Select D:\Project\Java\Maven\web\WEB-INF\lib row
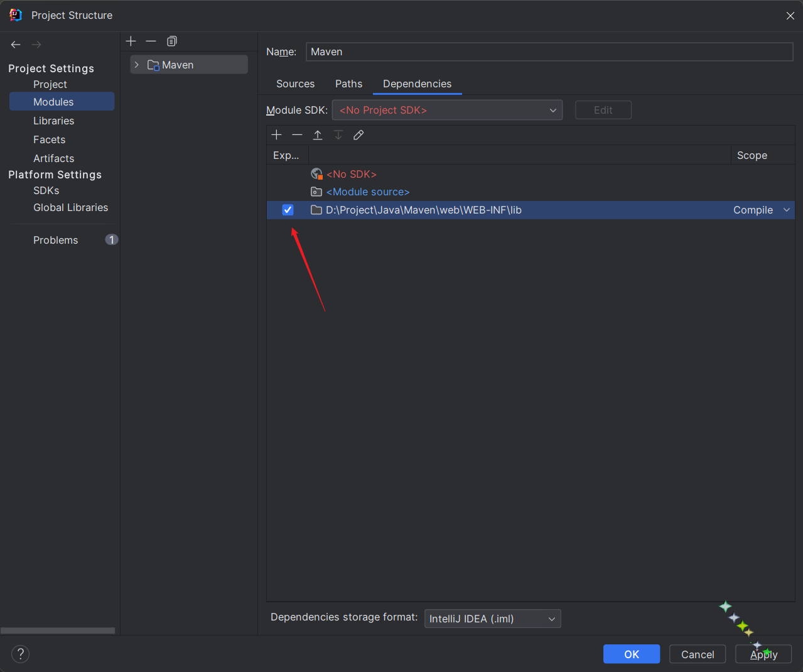The width and height of the screenshot is (803, 672). [x=531, y=210]
